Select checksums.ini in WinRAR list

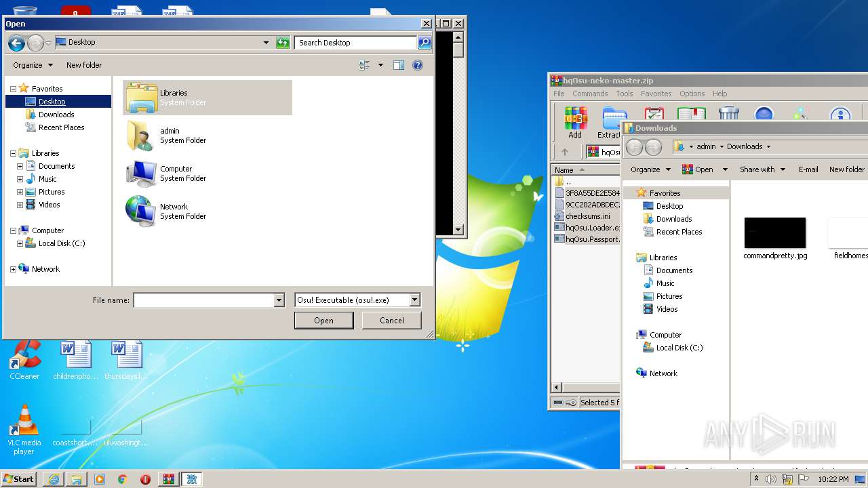coord(587,216)
